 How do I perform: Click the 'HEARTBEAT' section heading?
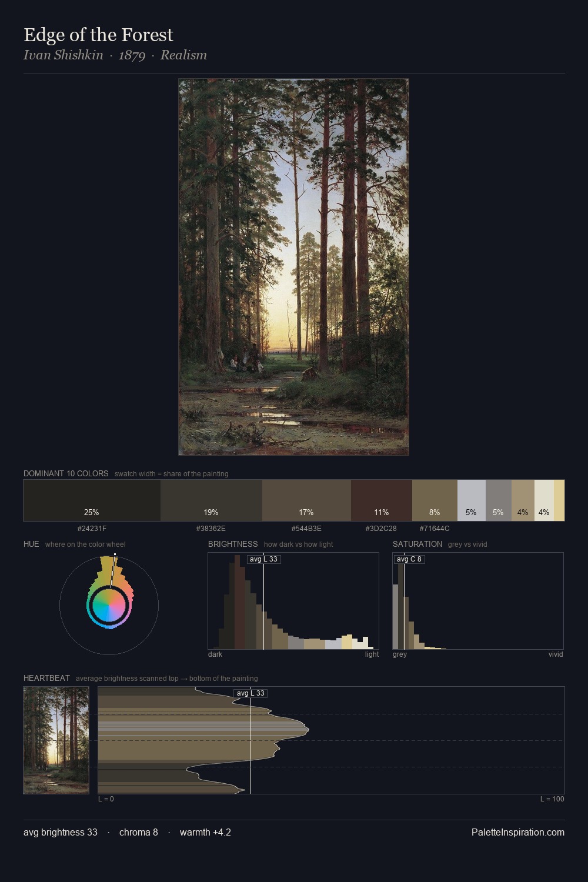tap(46, 678)
